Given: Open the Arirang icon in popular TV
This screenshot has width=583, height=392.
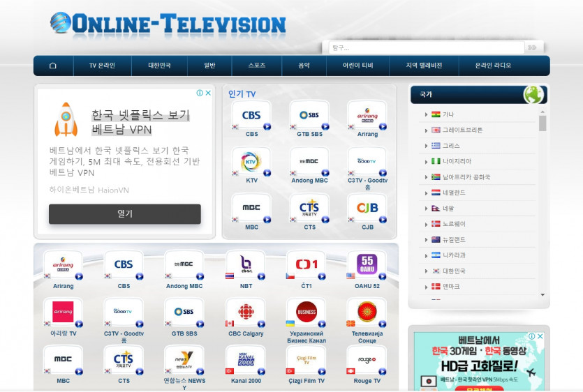Looking at the screenshot, I should 367,116.
